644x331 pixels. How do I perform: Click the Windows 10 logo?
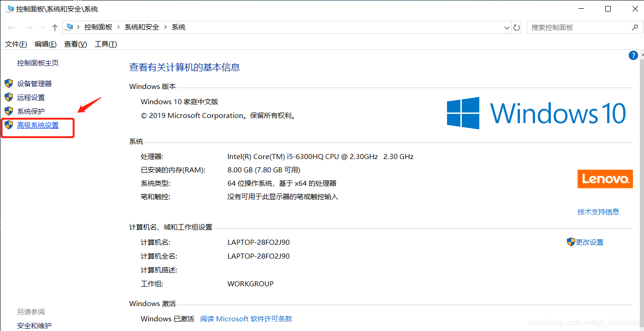click(537, 113)
